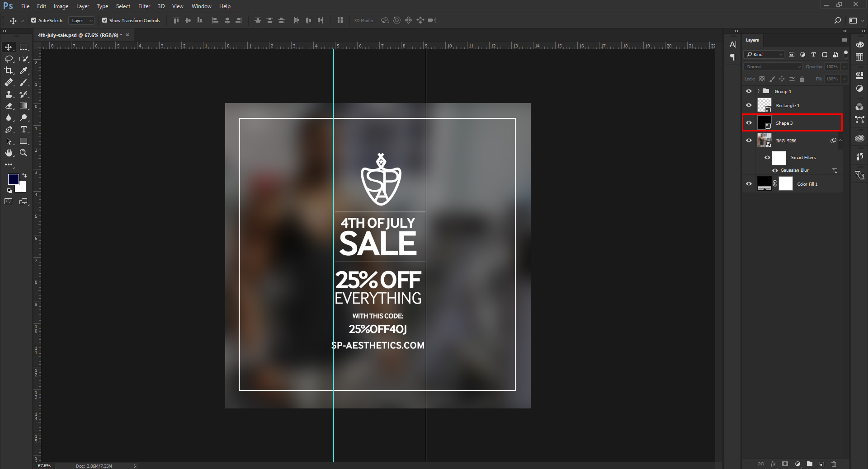The height and width of the screenshot is (469, 868).
Task: Select the Brush tool
Action: [x=24, y=82]
